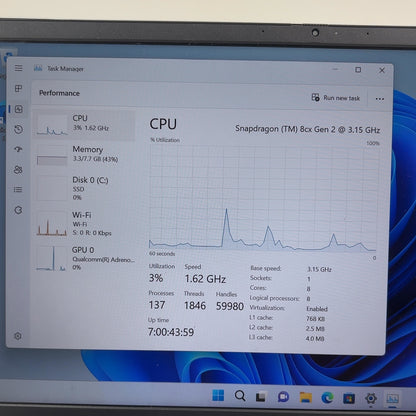Click the CPU utilization graph
The image size is (416, 416).
[263, 198]
